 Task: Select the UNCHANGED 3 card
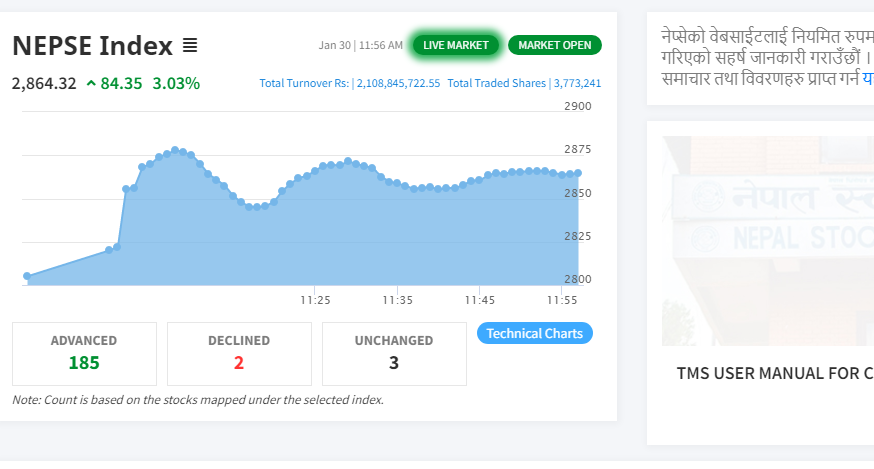pyautogui.click(x=394, y=354)
